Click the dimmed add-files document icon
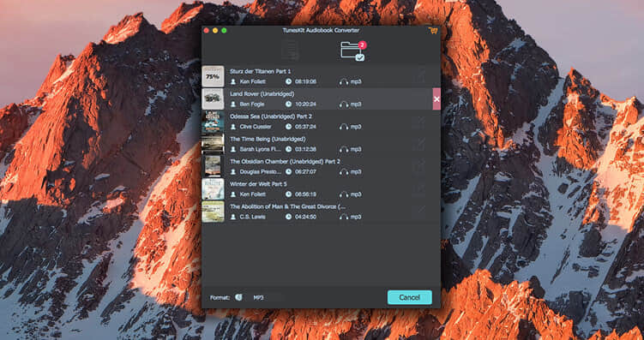The height and width of the screenshot is (340, 644). tap(290, 51)
